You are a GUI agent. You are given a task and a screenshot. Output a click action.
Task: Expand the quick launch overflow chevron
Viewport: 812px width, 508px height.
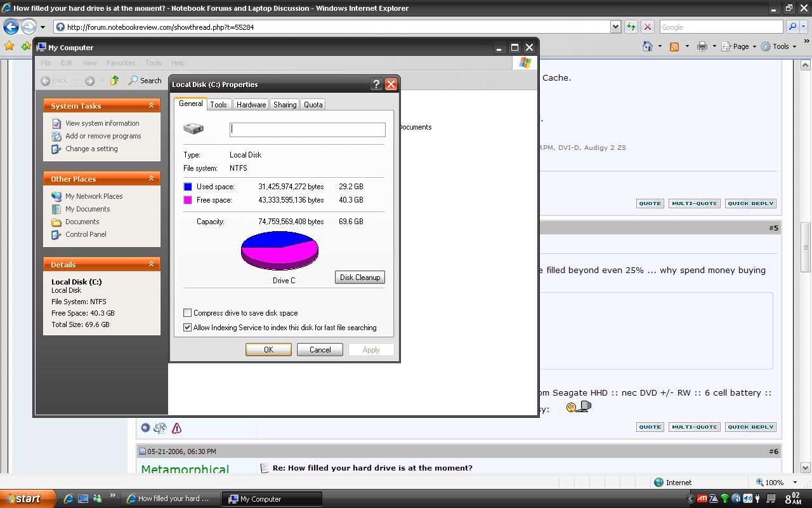[x=113, y=495]
